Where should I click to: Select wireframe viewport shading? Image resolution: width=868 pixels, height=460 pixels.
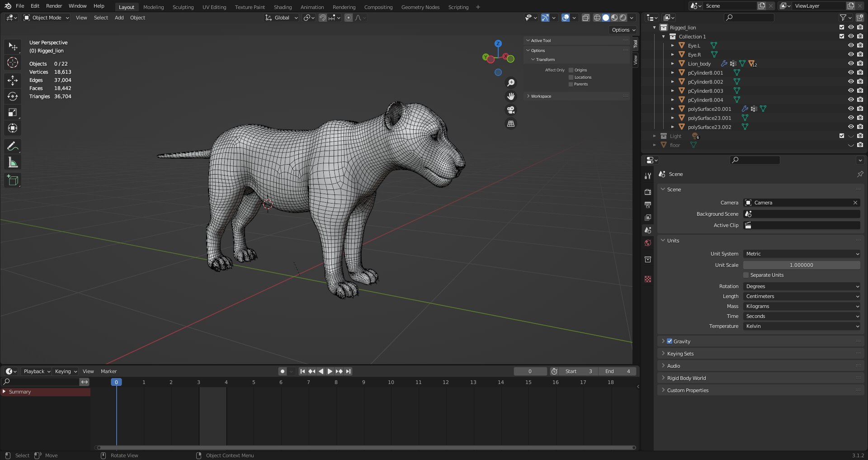coord(597,18)
